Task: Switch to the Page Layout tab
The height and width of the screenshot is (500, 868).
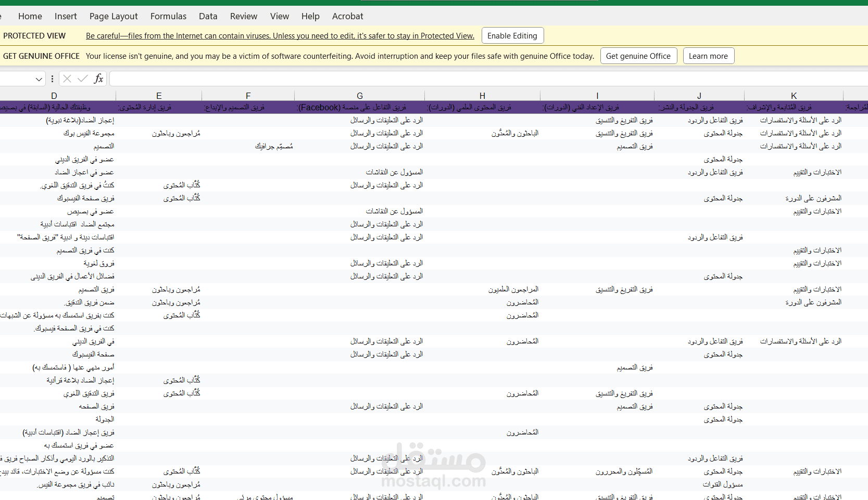Action: (114, 16)
